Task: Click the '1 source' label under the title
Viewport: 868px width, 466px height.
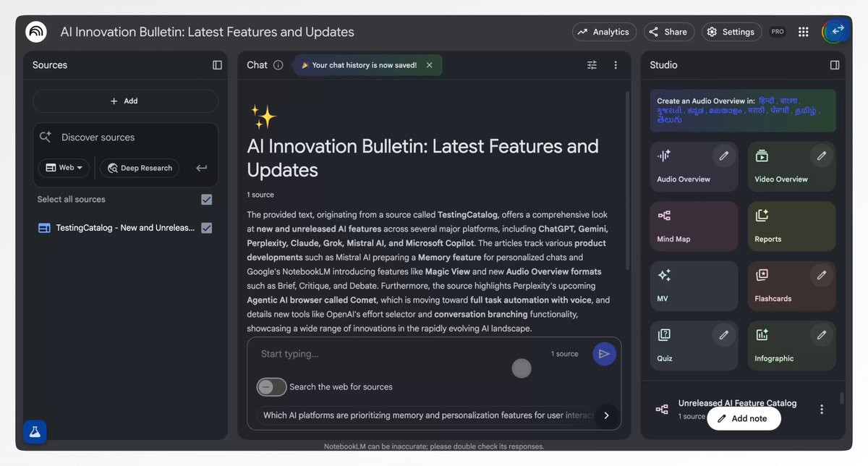Action: click(260, 195)
